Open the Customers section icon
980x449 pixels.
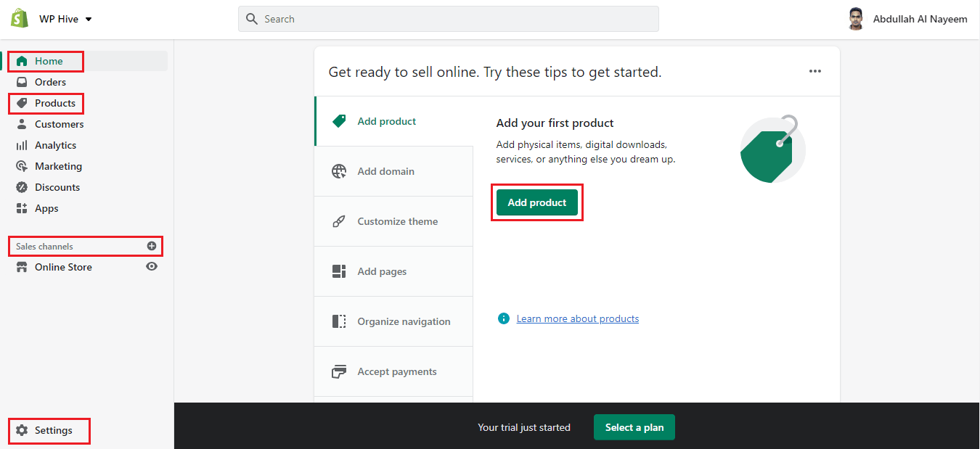pyautogui.click(x=22, y=124)
